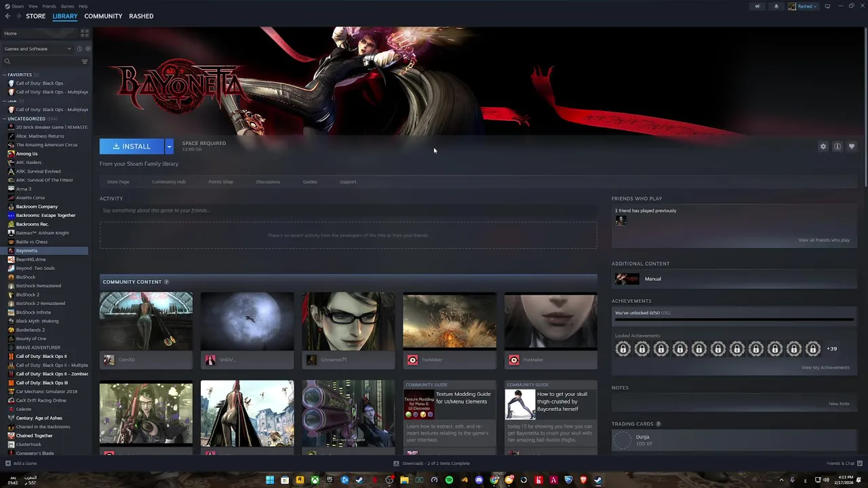Open the Help menu
This screenshot has width=868, height=488.
[x=83, y=6]
